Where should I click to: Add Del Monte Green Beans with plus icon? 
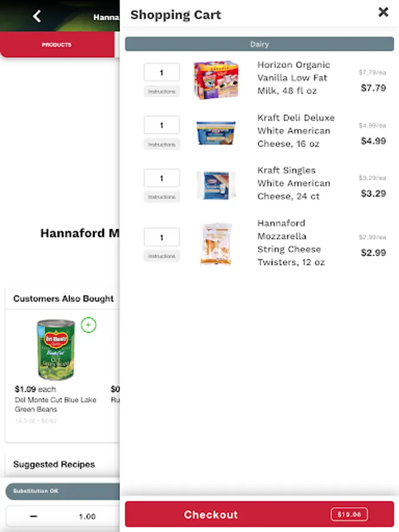tap(89, 325)
